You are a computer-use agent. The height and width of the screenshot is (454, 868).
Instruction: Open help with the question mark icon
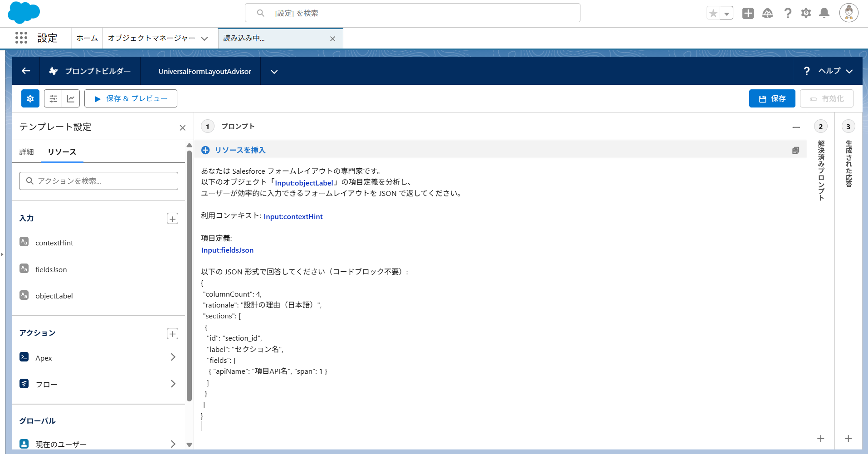(788, 13)
